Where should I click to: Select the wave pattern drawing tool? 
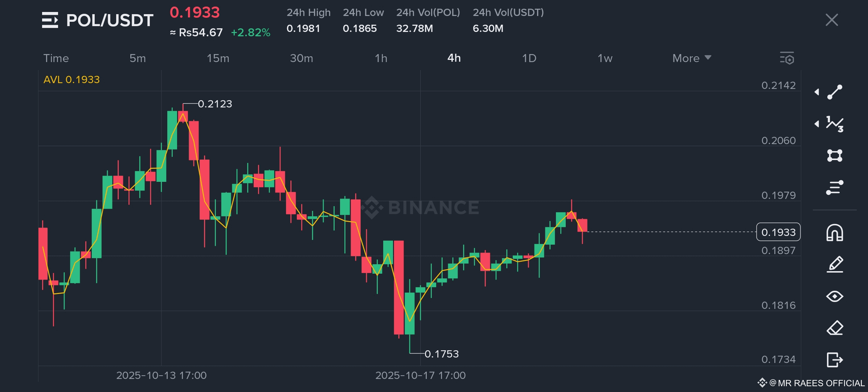(835, 124)
